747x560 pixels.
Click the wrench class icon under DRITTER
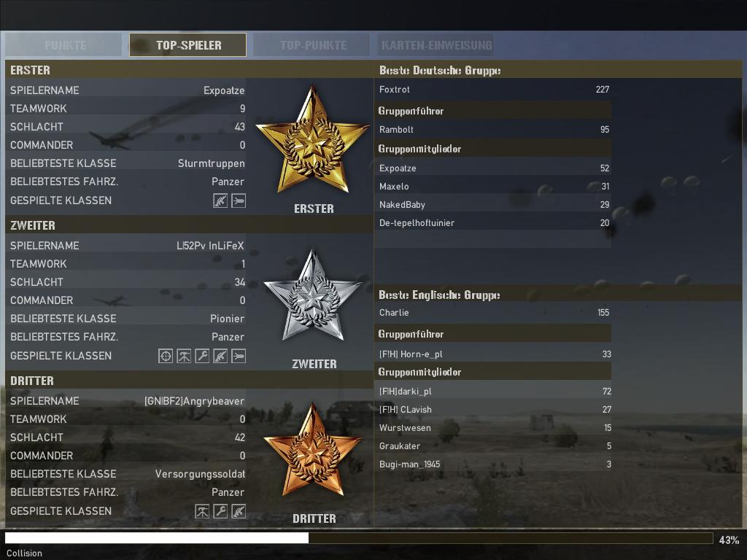[x=220, y=511]
